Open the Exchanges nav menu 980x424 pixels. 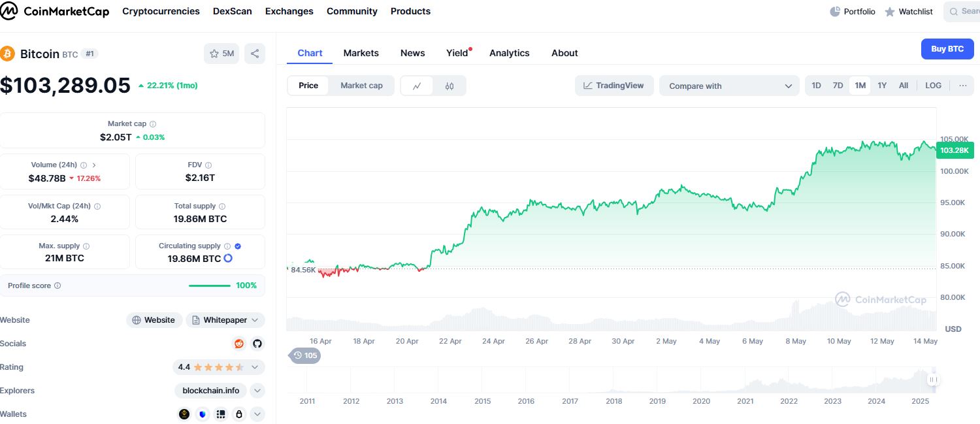[289, 11]
